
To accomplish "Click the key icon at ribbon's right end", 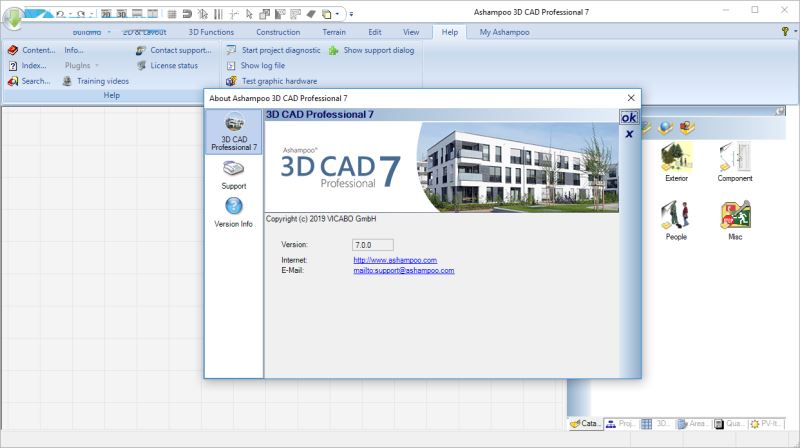I will (785, 31).
